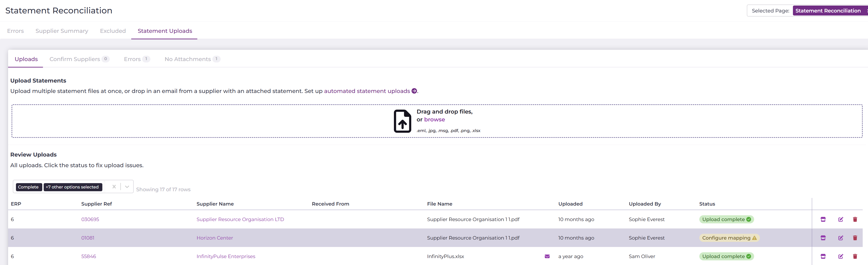Click the edit pencil icon in first row

pos(840,219)
